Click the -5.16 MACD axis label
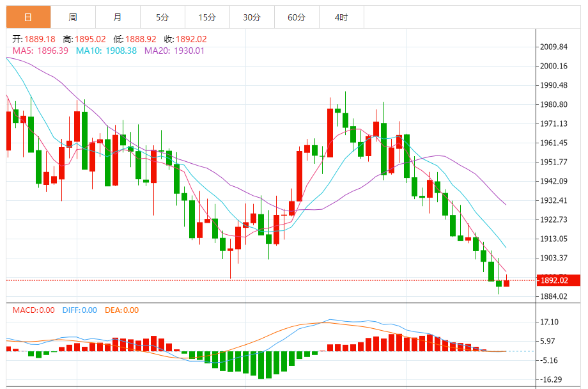Image resolution: width=588 pixels, height=389 pixels. point(548,360)
